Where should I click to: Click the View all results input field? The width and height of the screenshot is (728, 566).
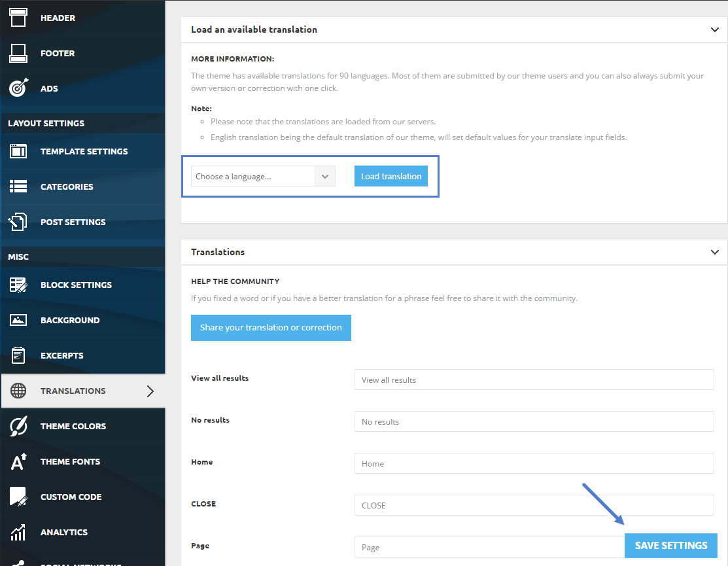534,380
